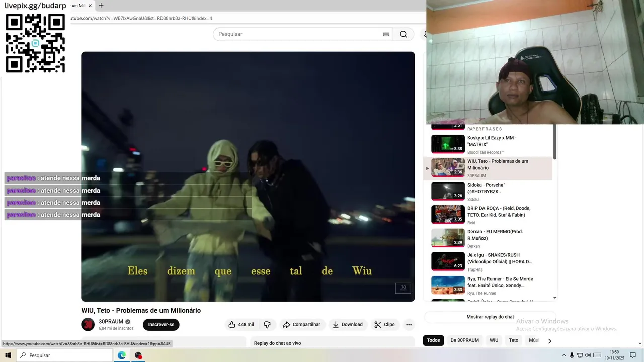Viewport: 644px width, 362px height.
Task: Click the 6,84 mi de inscritos text
Action: click(116, 328)
